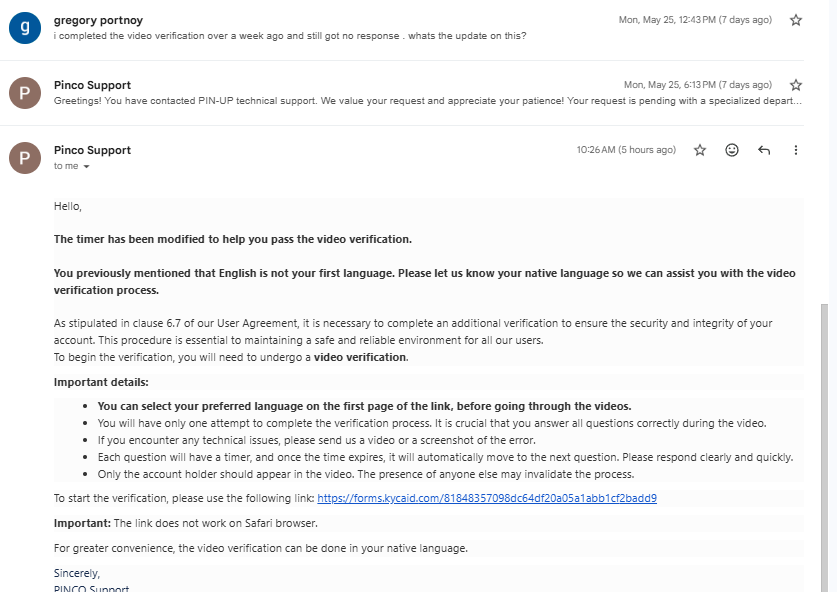Star the Pinco Support message from May 25
837x592 pixels.
795,85
